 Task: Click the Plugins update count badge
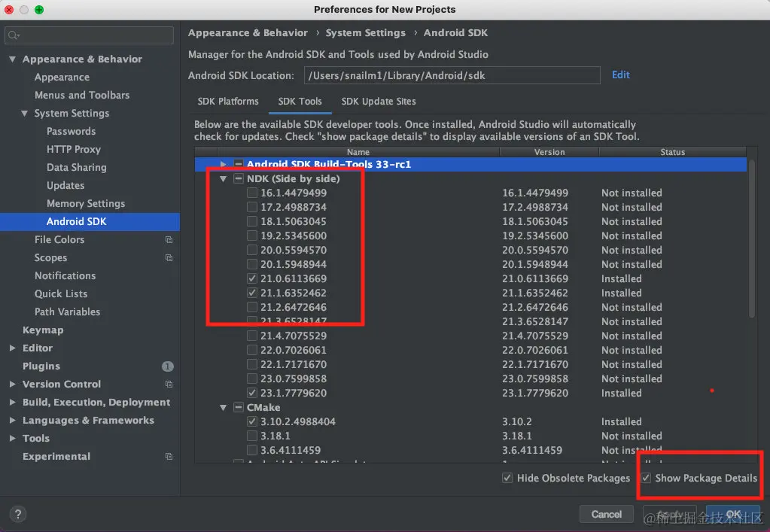pyautogui.click(x=167, y=366)
